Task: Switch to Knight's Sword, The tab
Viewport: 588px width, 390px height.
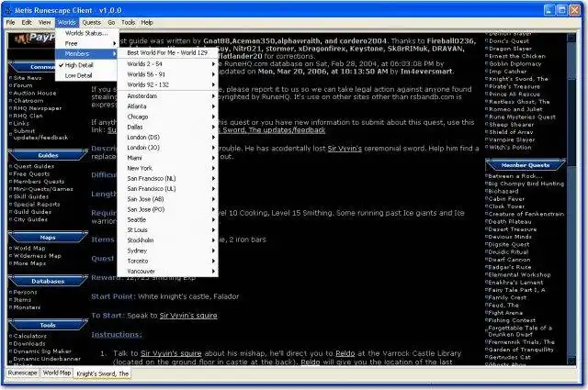Action: coord(102,373)
